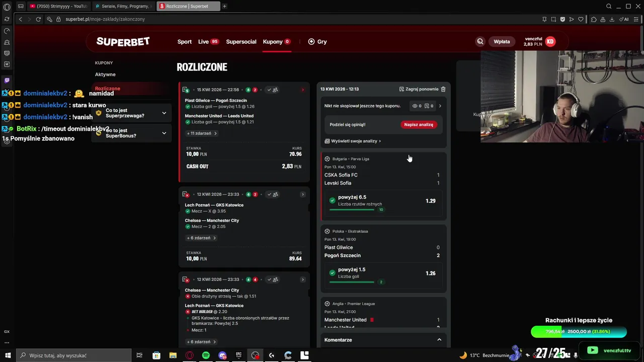The height and width of the screenshot is (362, 644).
Task: Expand the +11 zdarzeń events list
Action: 202,133
